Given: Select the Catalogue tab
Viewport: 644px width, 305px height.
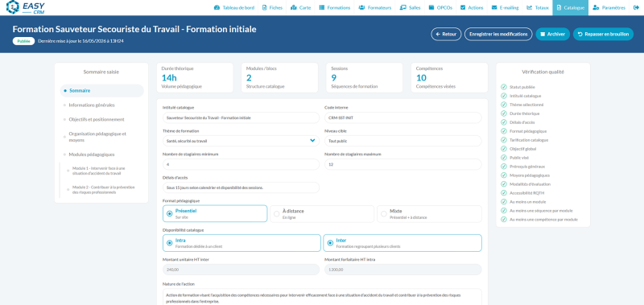Looking at the screenshot, I should [x=571, y=7].
